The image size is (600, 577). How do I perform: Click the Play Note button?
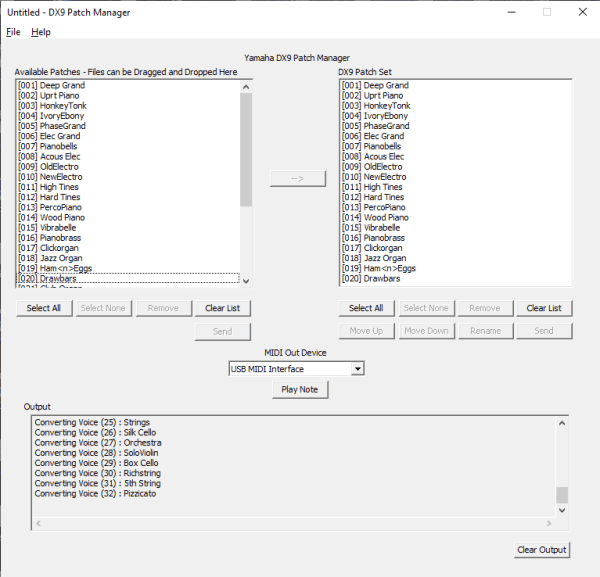click(299, 389)
